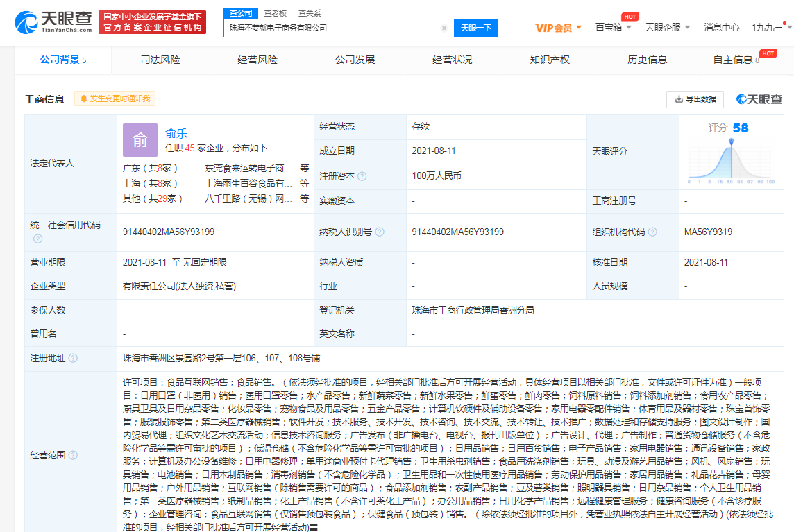Click the bell icon for change notifications

84,99
